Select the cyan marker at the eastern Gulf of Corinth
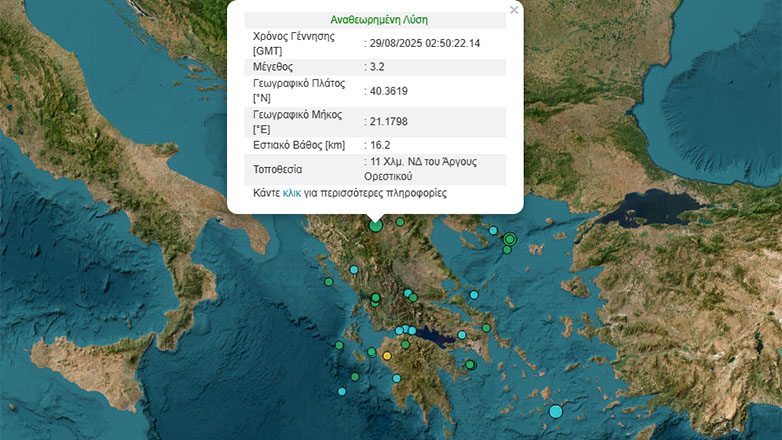Image resolution: width=782 pixels, height=440 pixels. (x=462, y=335)
